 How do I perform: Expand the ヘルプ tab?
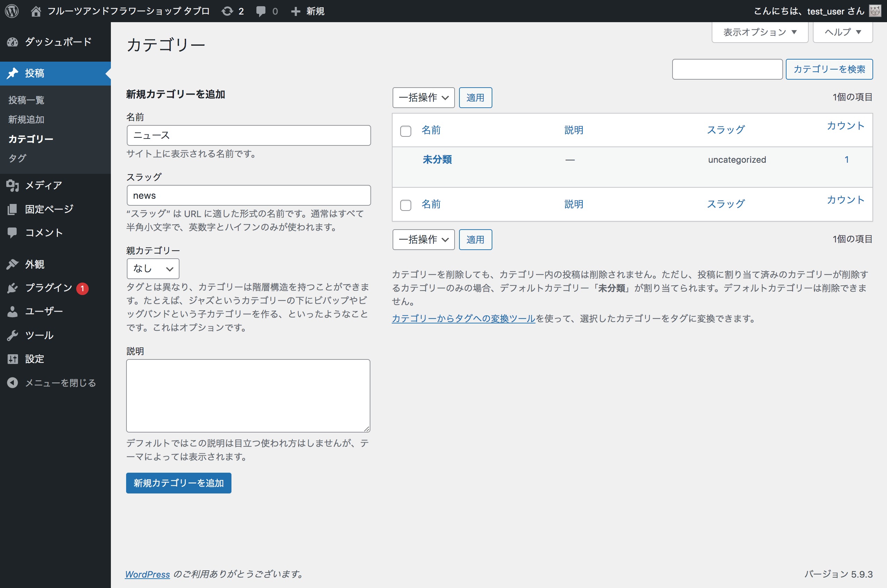pos(842,32)
